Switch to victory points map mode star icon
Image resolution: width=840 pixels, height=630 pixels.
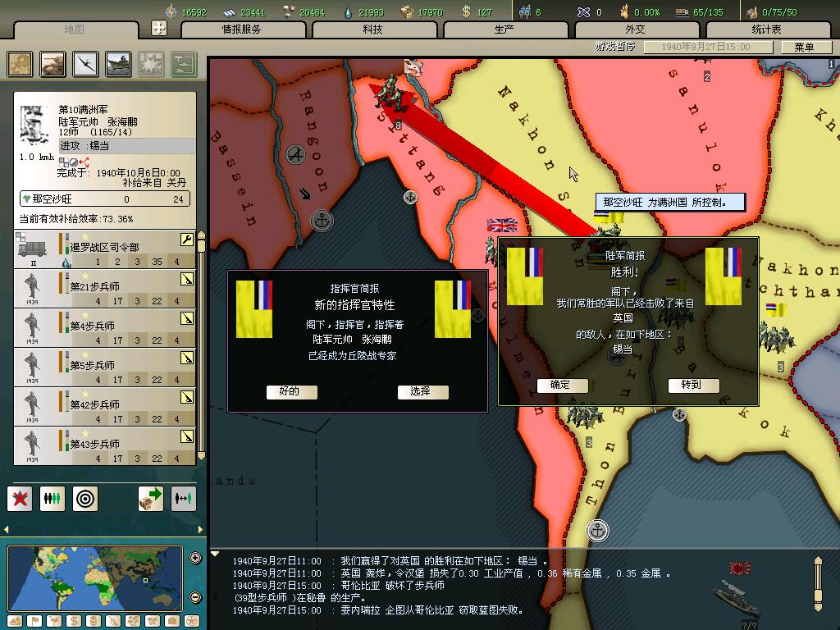tap(192, 622)
